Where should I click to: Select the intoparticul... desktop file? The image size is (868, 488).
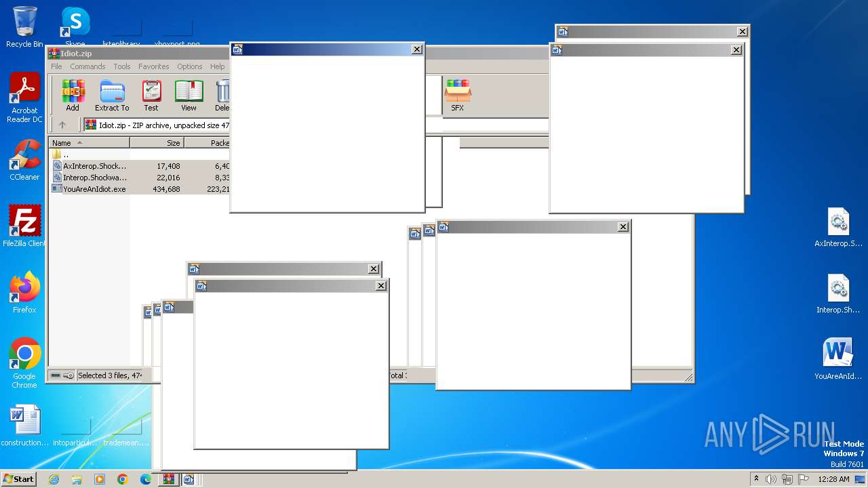75,432
